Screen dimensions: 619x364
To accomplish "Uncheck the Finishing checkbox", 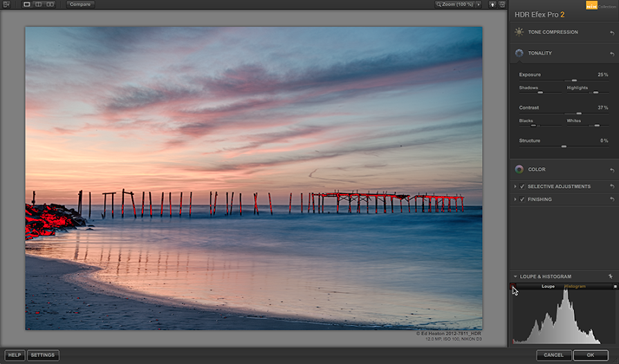I will 522,199.
